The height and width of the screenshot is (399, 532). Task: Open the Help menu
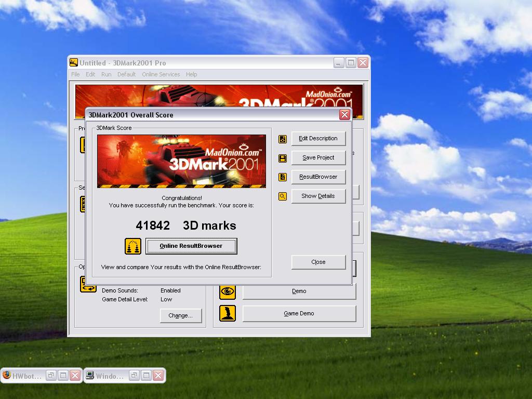191,74
